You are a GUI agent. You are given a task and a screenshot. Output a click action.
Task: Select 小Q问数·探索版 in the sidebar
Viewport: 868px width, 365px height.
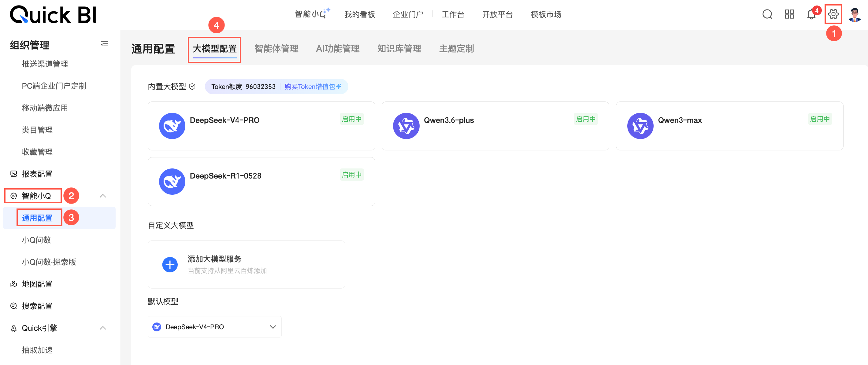coord(49,262)
